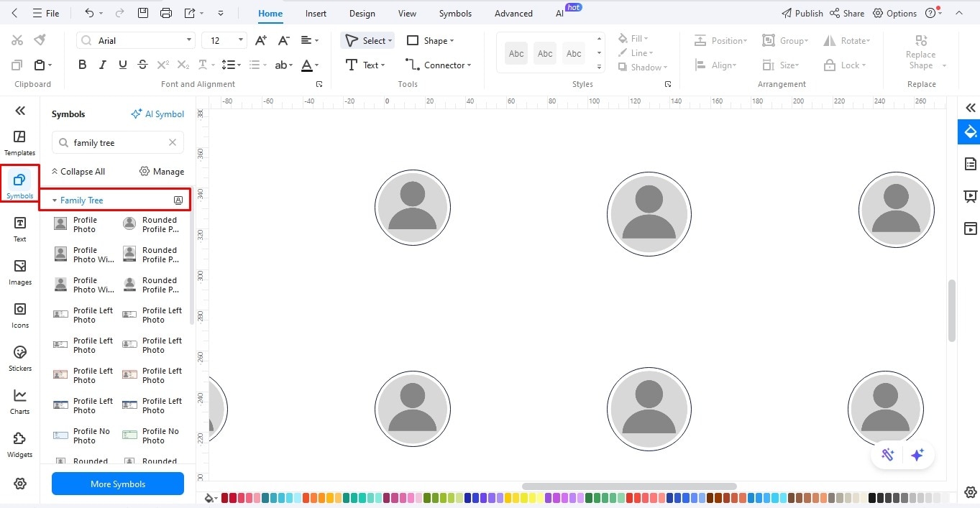Toggle bold formatting
Viewport: 980px width, 508px height.
82,64
